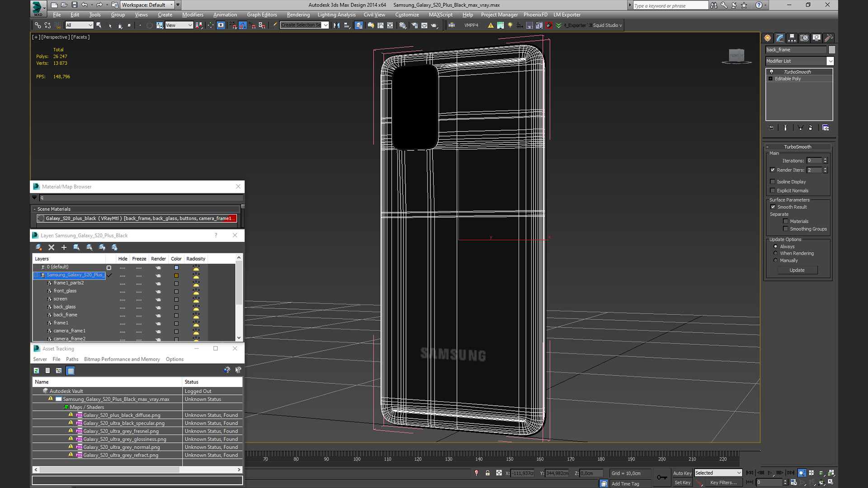Enable the Isoline Display checkbox
The height and width of the screenshot is (488, 868).
(773, 182)
